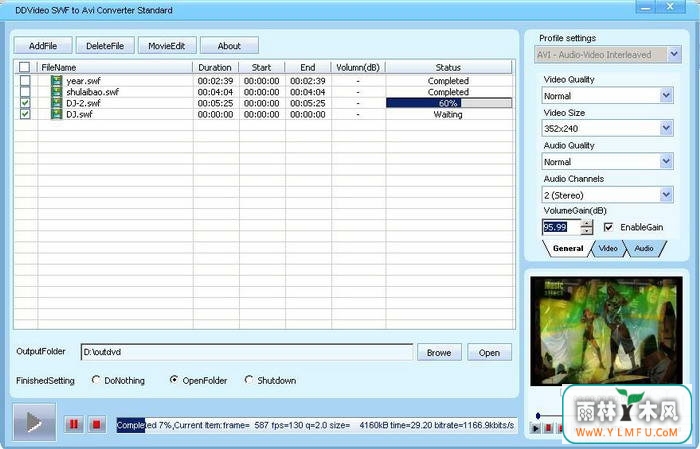Switch to the General tab
Image resolution: width=700 pixels, height=449 pixels.
(x=568, y=249)
